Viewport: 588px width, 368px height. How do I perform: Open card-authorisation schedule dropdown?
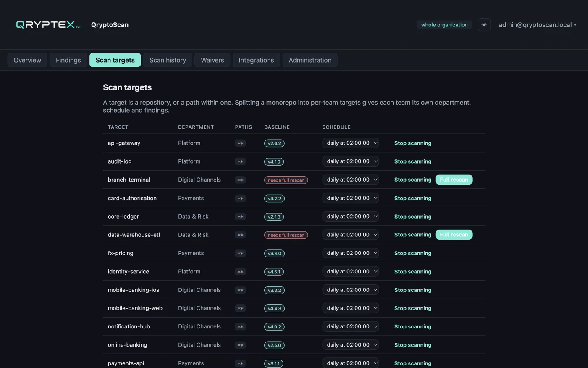tap(351, 198)
